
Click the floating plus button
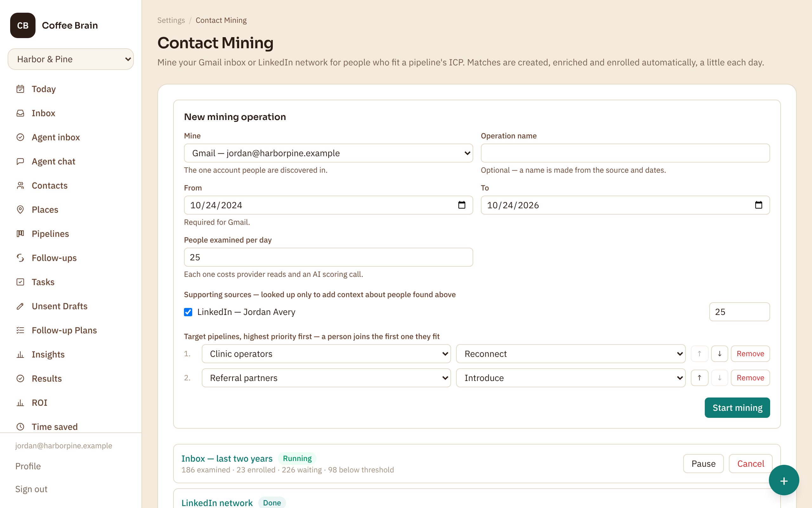tap(784, 480)
